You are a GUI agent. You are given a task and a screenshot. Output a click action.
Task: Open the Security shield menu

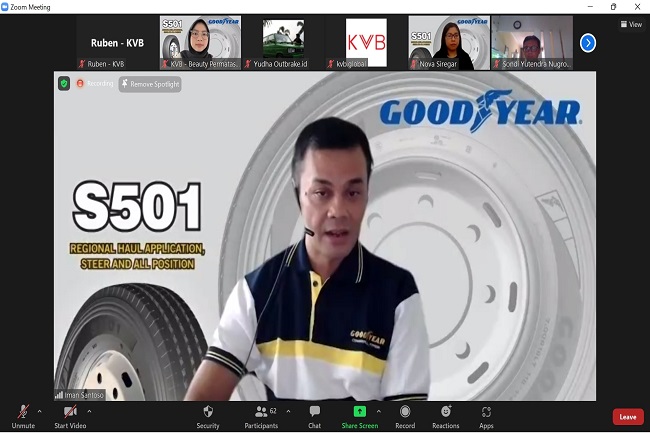(x=208, y=417)
